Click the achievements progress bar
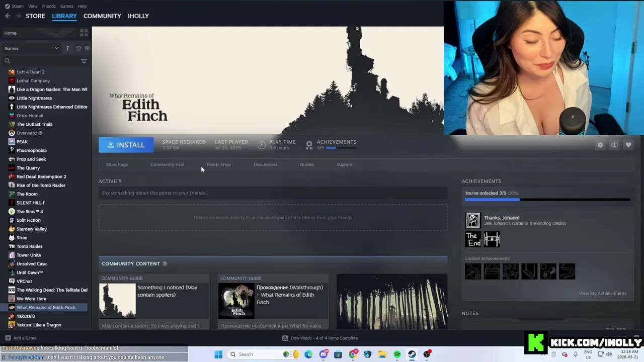The height and width of the screenshot is (362, 644). (547, 200)
